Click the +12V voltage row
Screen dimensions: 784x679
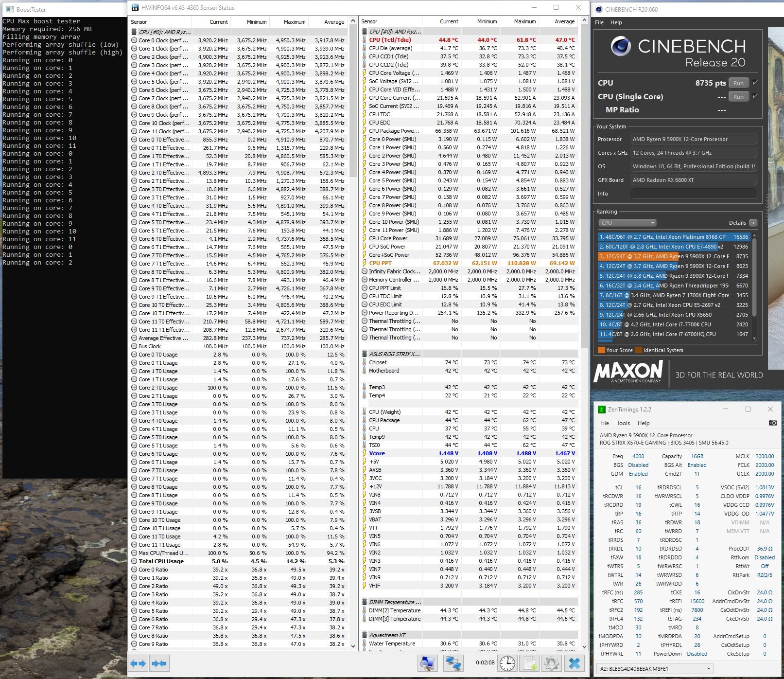(x=469, y=486)
